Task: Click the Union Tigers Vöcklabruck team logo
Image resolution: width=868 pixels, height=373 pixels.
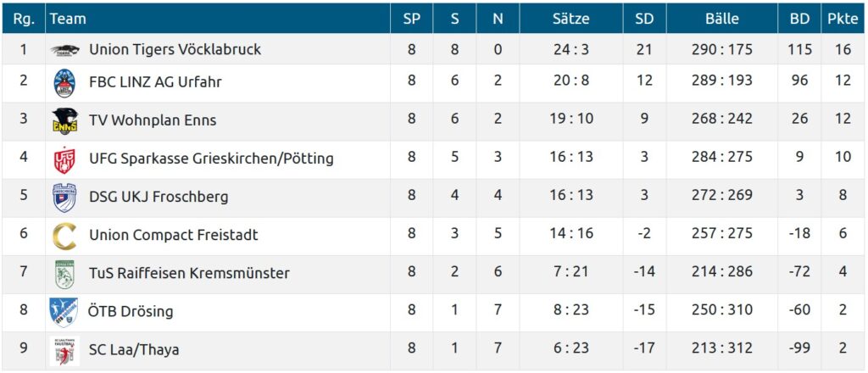Action: pos(64,50)
